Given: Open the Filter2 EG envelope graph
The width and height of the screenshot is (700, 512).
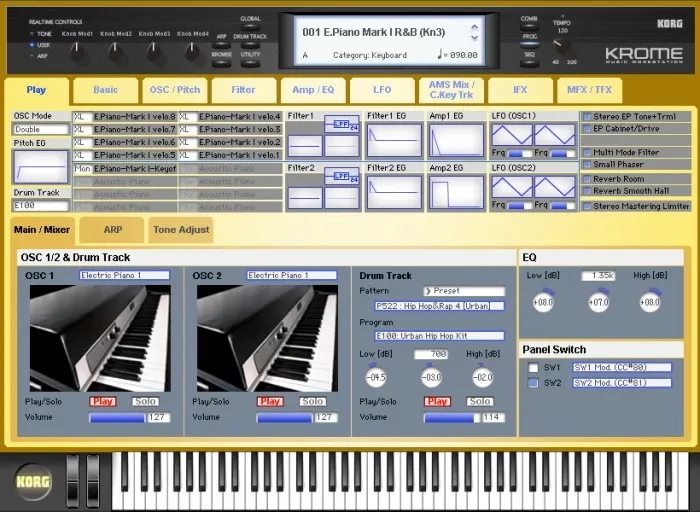Looking at the screenshot, I should (394, 192).
